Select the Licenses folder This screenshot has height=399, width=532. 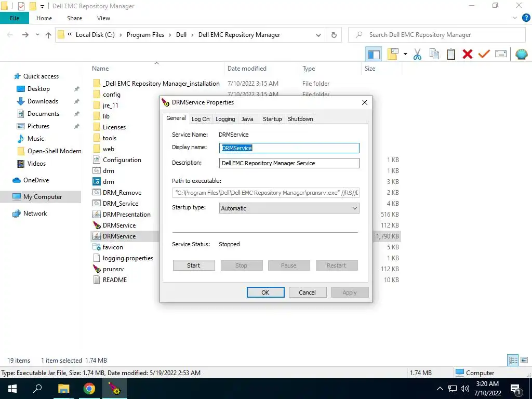tap(114, 127)
